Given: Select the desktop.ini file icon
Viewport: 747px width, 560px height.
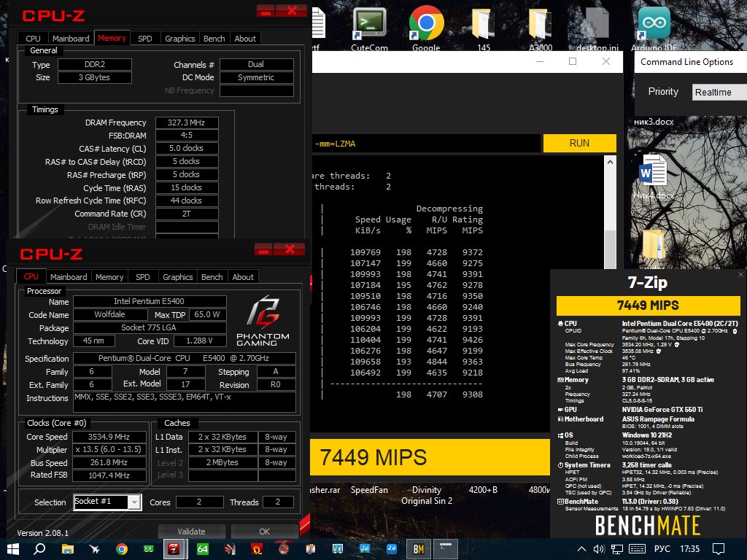Looking at the screenshot, I should pyautogui.click(x=597, y=27).
